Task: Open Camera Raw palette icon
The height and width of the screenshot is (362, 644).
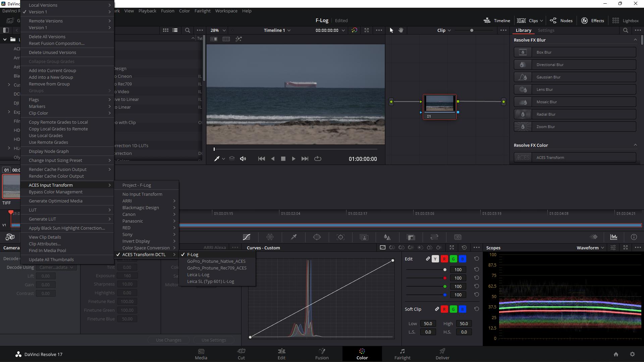Action: [x=10, y=237]
